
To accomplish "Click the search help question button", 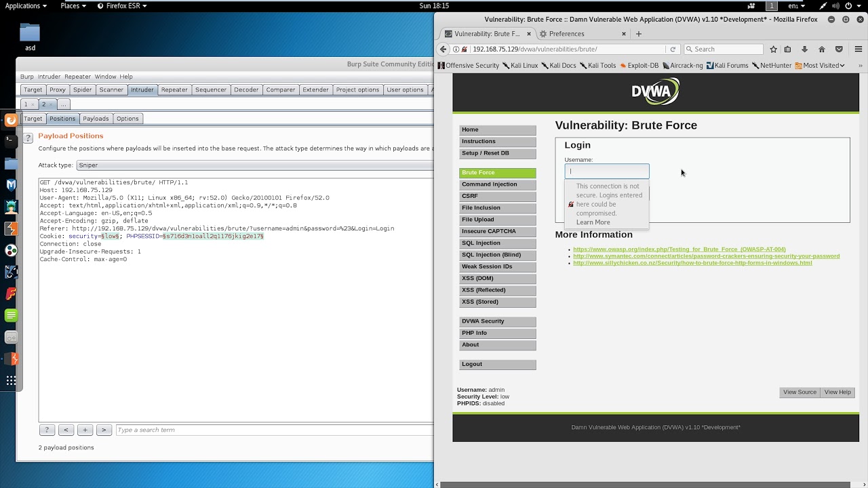I will point(47,430).
